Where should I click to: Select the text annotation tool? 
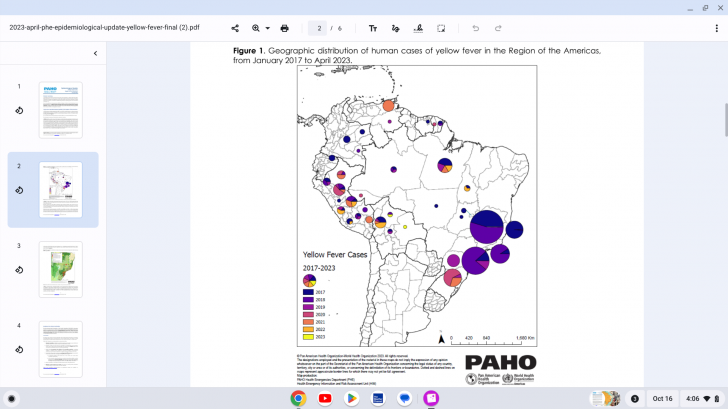(373, 28)
